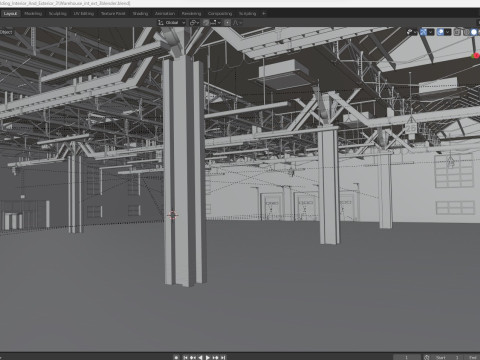This screenshot has width=480, height=360.
Task: Switch to the Layout workspace tab
Action: click(10, 14)
